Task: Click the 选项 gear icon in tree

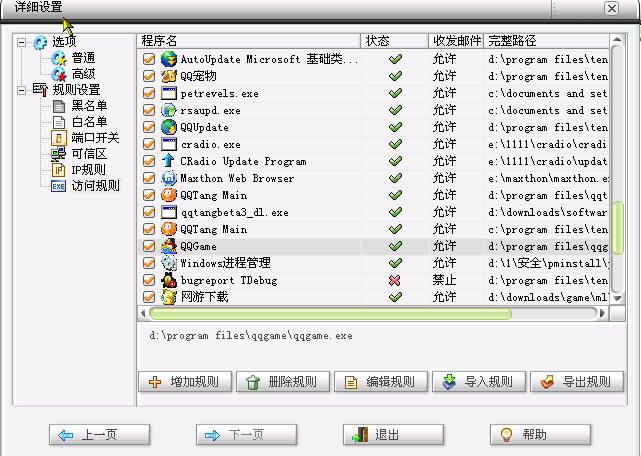Action: click(x=40, y=42)
